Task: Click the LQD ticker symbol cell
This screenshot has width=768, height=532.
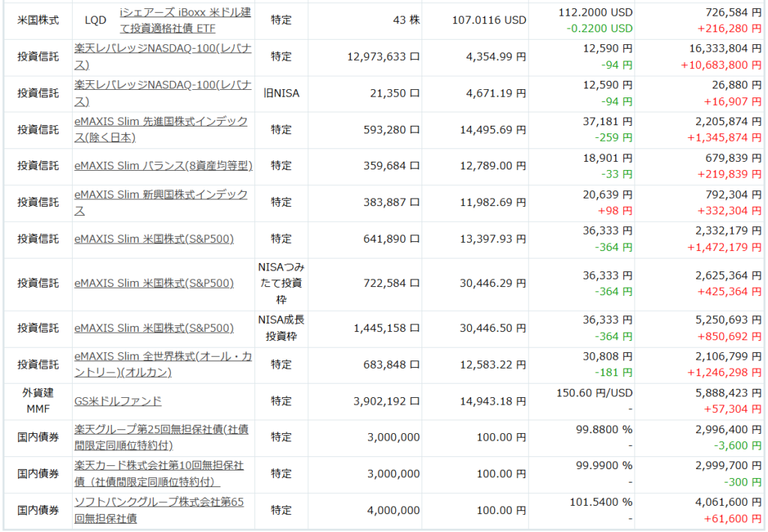Action: click(x=95, y=20)
